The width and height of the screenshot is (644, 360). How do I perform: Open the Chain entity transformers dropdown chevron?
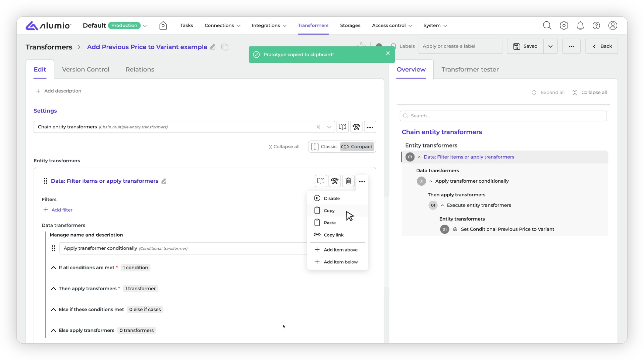[329, 127]
